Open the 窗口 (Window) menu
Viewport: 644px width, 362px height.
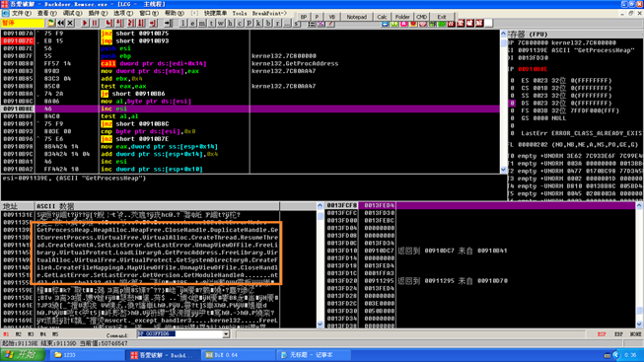pyautogui.click(x=149, y=13)
